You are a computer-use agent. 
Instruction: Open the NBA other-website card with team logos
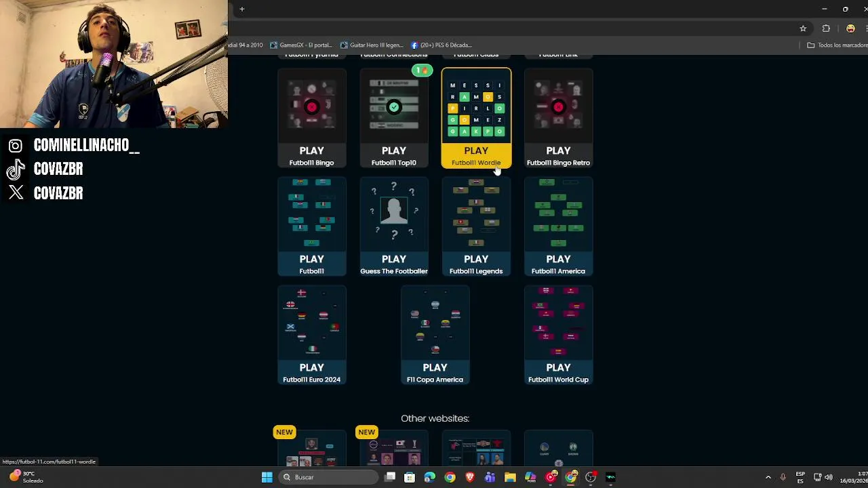coord(558,449)
